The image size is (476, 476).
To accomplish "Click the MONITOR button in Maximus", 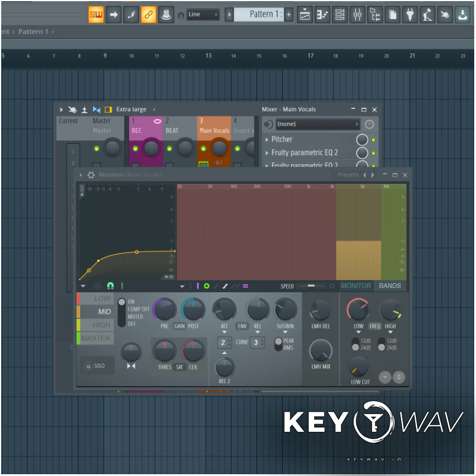I will 356,286.
